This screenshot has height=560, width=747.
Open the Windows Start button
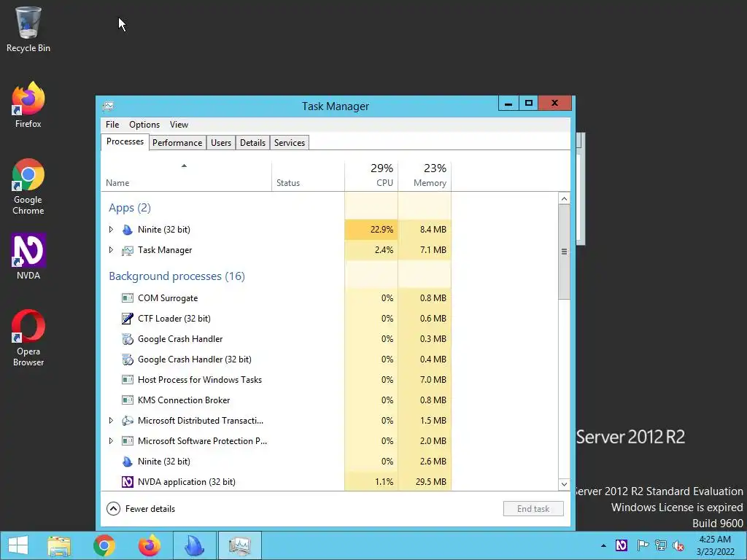point(18,545)
